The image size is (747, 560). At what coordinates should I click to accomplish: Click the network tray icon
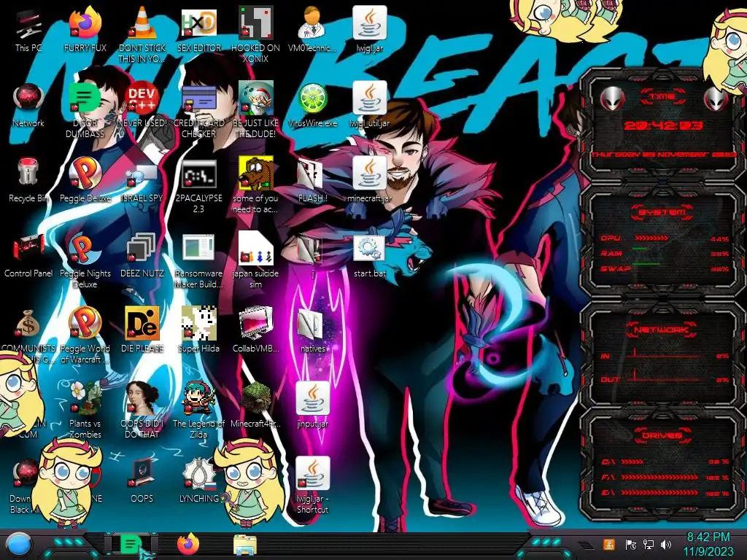point(649,544)
